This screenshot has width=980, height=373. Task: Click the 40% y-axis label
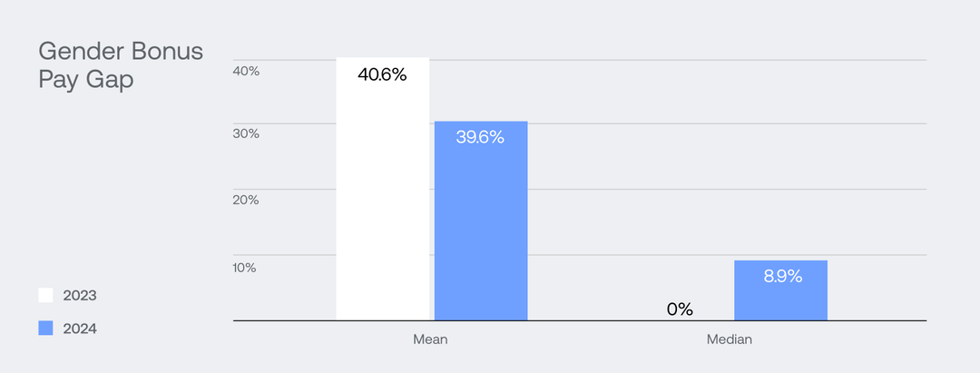click(x=246, y=70)
